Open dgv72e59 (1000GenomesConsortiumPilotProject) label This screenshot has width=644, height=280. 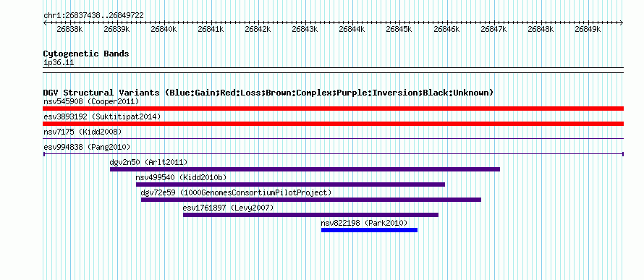(236, 192)
